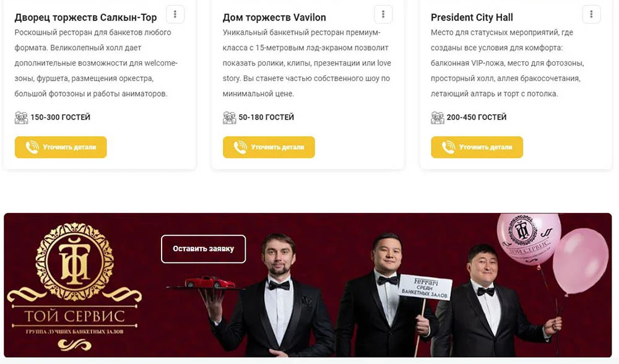This screenshot has width=619, height=364.
Task: Click Уточнить детали for Дом торжеств Vavilon
Action: (x=269, y=147)
